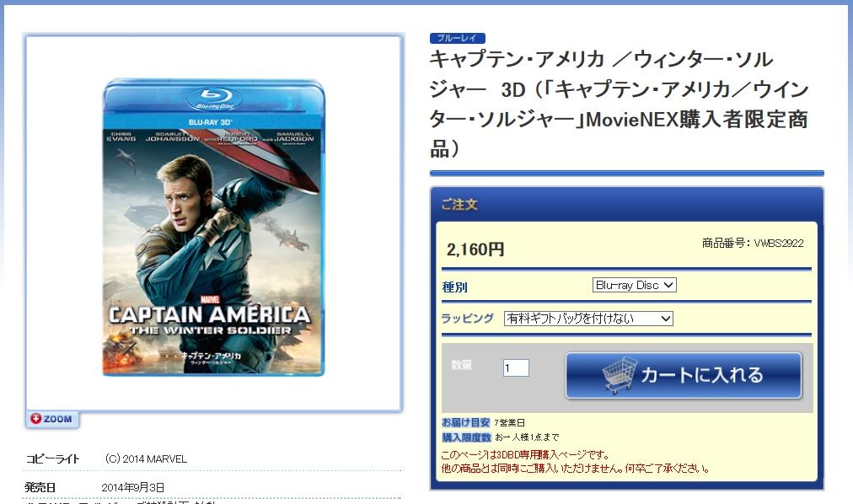Viewport: 853px width, 504px height.
Task: Add the item with カートに入れる button
Action: click(684, 376)
